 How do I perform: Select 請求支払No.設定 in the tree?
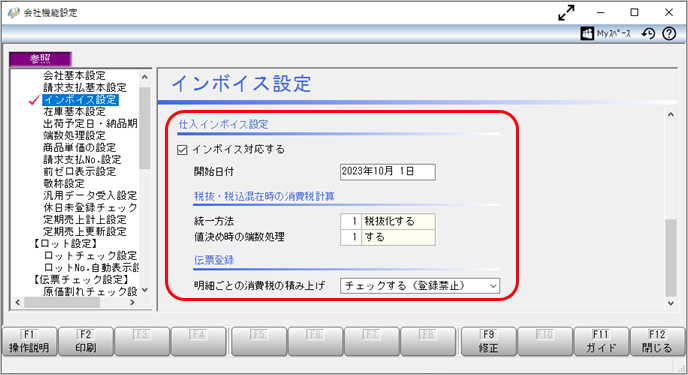coord(82,159)
